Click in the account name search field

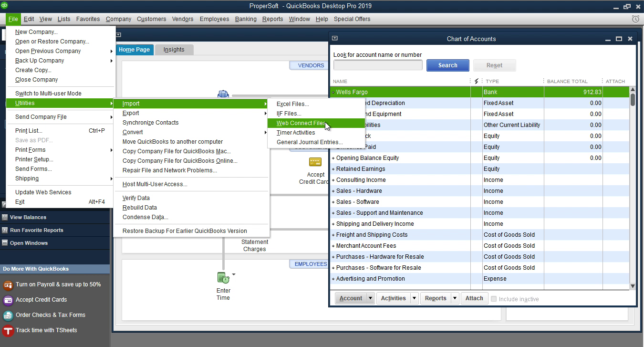(x=378, y=65)
